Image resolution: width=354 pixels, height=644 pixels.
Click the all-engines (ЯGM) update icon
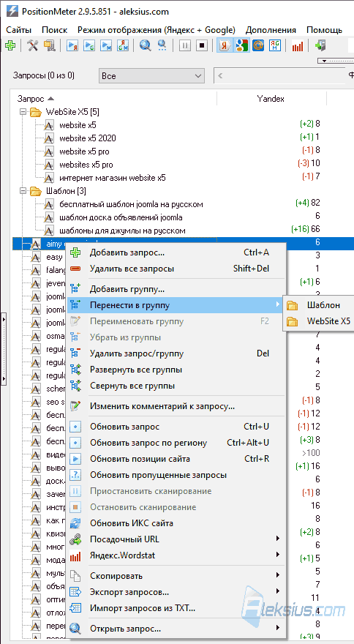pyautogui.click(x=123, y=45)
